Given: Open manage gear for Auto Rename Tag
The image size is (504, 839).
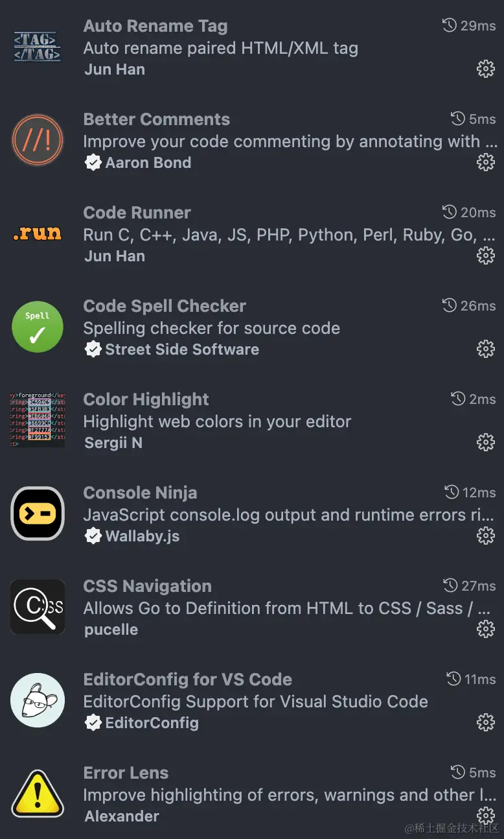Looking at the screenshot, I should 485,69.
